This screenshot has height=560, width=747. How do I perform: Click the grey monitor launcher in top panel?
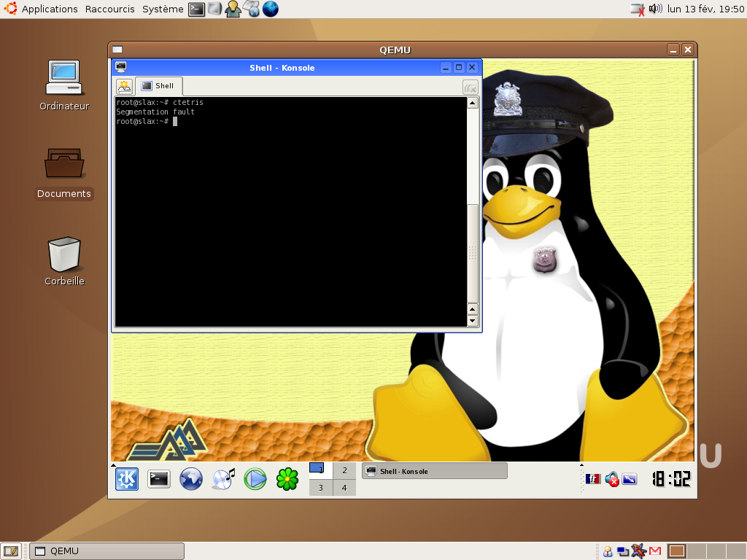(214, 9)
